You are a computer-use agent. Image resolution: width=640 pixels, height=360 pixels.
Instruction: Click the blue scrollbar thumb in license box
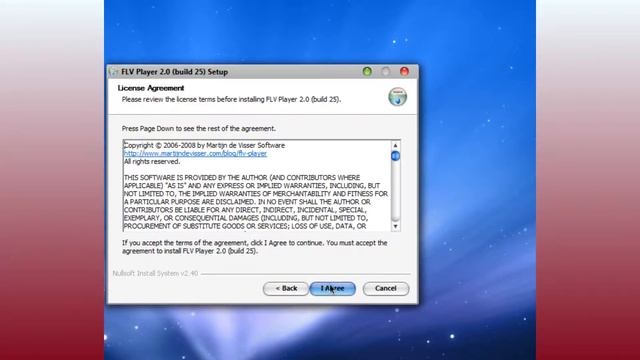click(395, 156)
